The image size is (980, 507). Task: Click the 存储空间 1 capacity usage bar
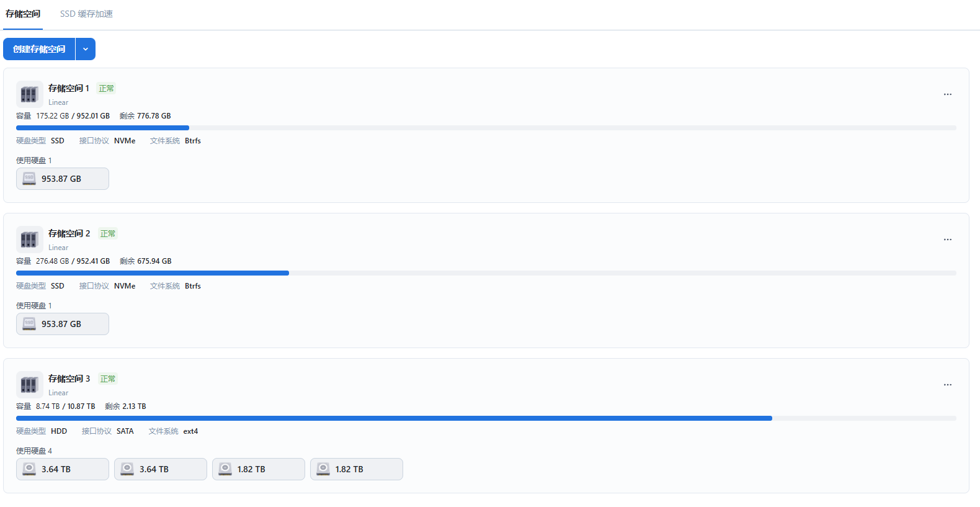486,128
